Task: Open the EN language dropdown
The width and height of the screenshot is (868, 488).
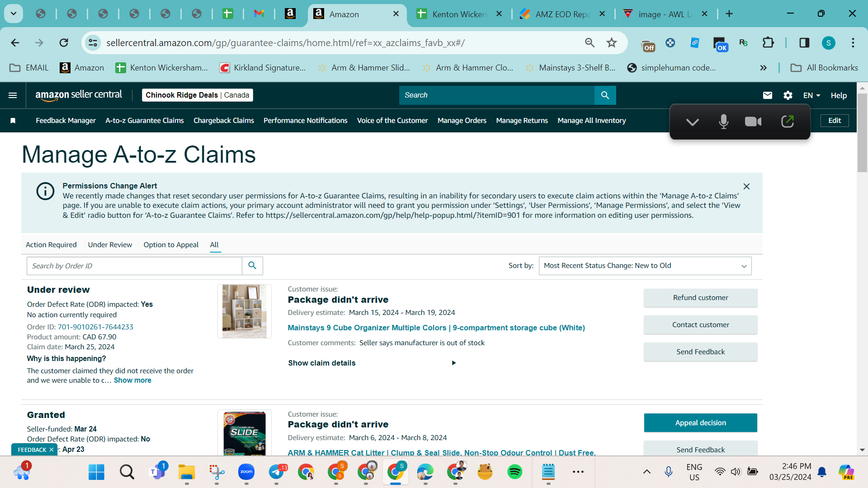Action: pyautogui.click(x=811, y=95)
